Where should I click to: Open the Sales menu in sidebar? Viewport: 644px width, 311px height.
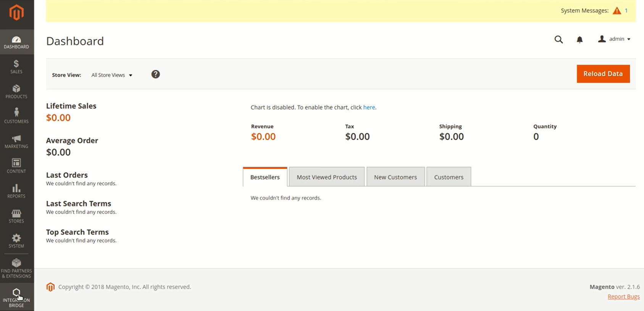16,66
